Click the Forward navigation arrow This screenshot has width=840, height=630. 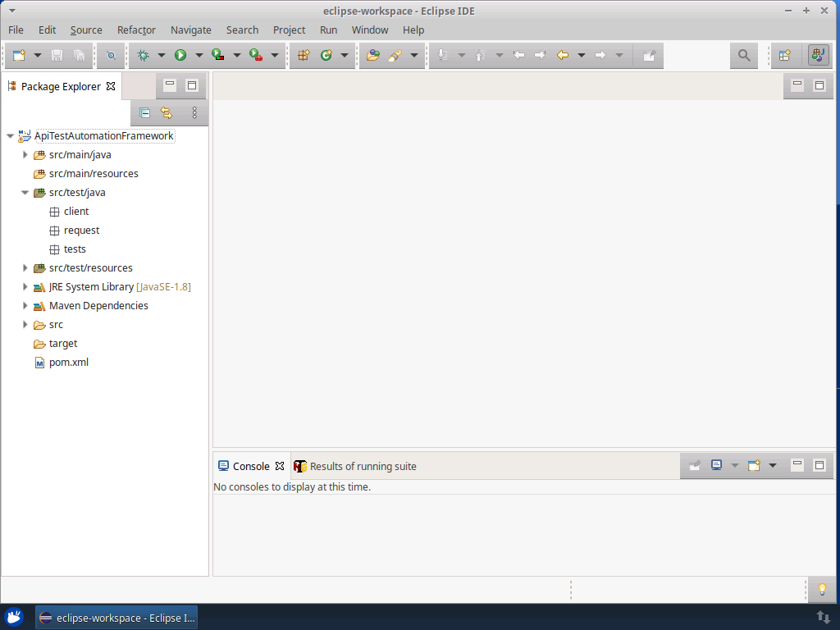600,55
